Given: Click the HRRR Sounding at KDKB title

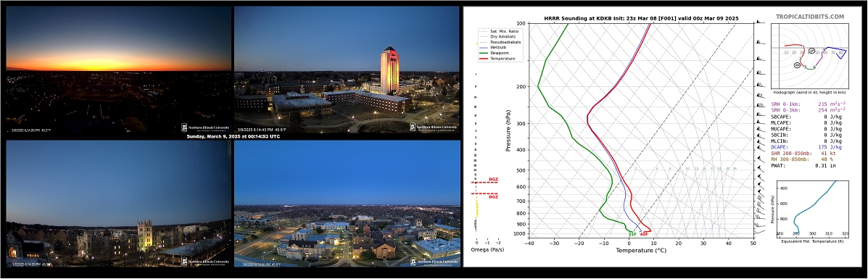Looking at the screenshot, I should (x=640, y=18).
